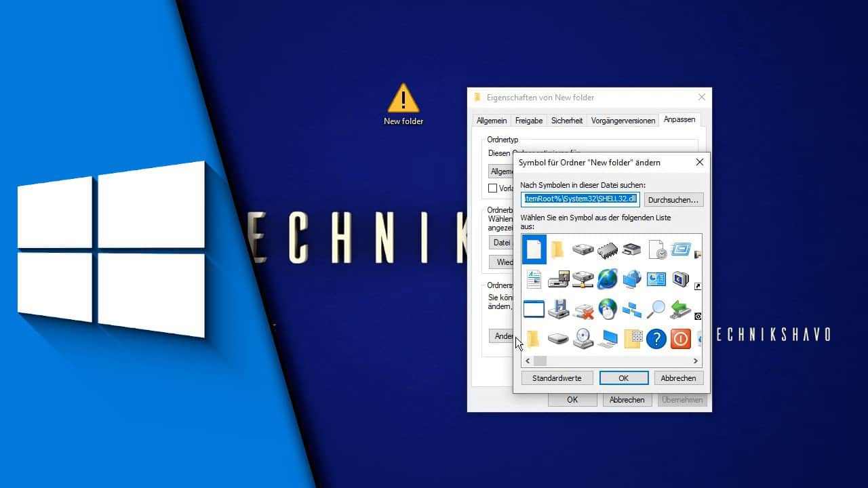Toggle the Vorla… checkbox in properties window
The width and height of the screenshot is (868, 488).
point(493,188)
